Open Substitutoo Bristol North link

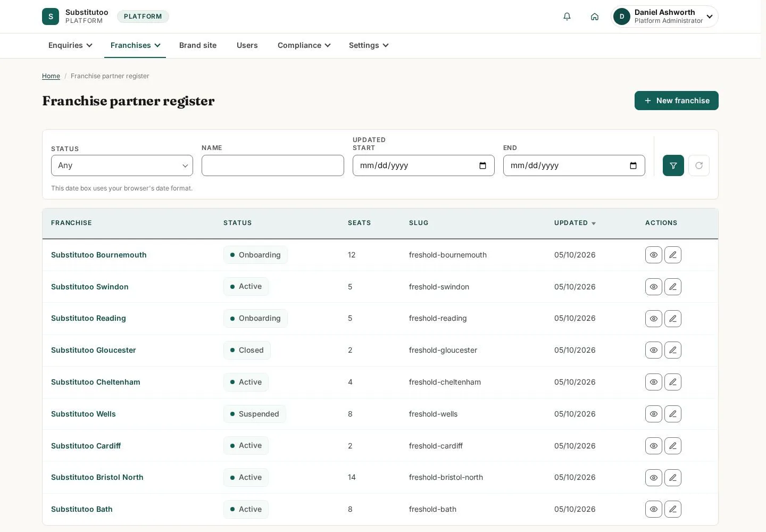pos(97,477)
